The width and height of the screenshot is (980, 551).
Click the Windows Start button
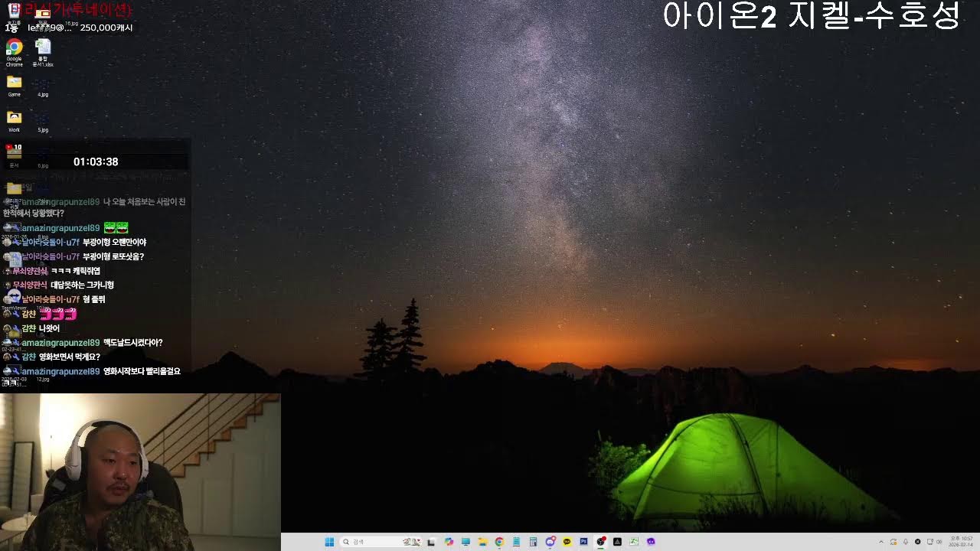point(329,542)
